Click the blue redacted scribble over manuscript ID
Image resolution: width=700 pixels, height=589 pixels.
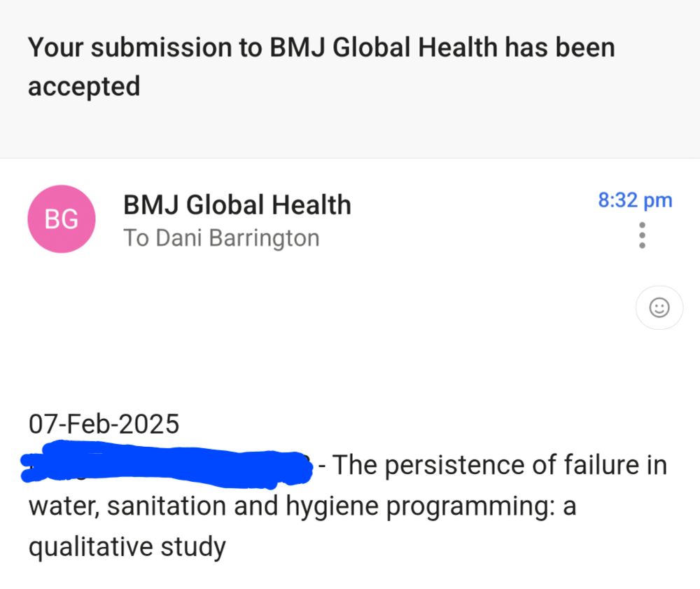tap(167, 464)
